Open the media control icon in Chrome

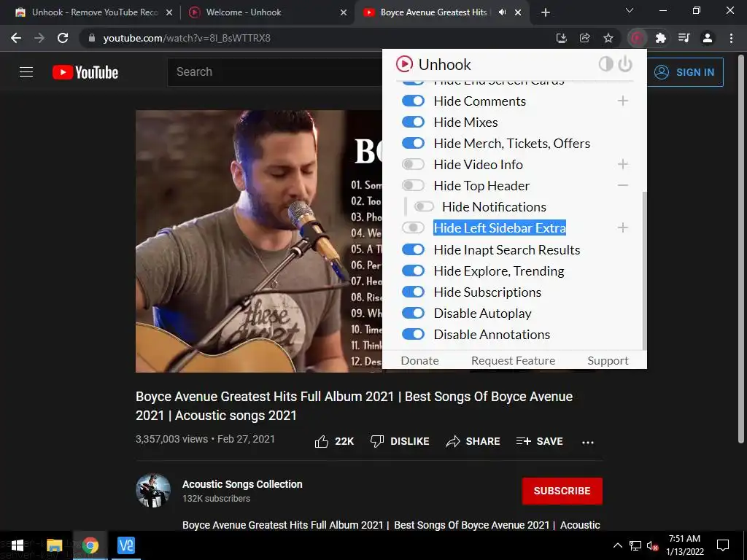684,38
